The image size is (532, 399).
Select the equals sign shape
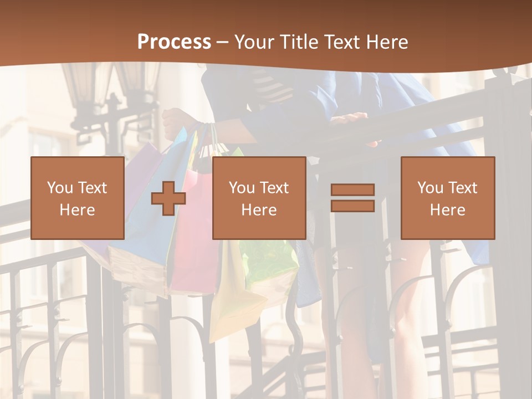(352, 198)
